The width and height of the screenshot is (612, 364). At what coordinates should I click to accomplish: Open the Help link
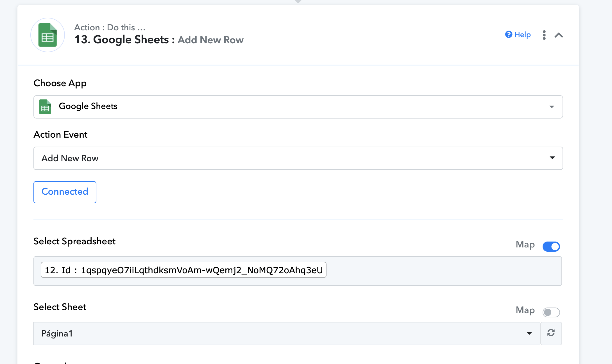coord(522,35)
